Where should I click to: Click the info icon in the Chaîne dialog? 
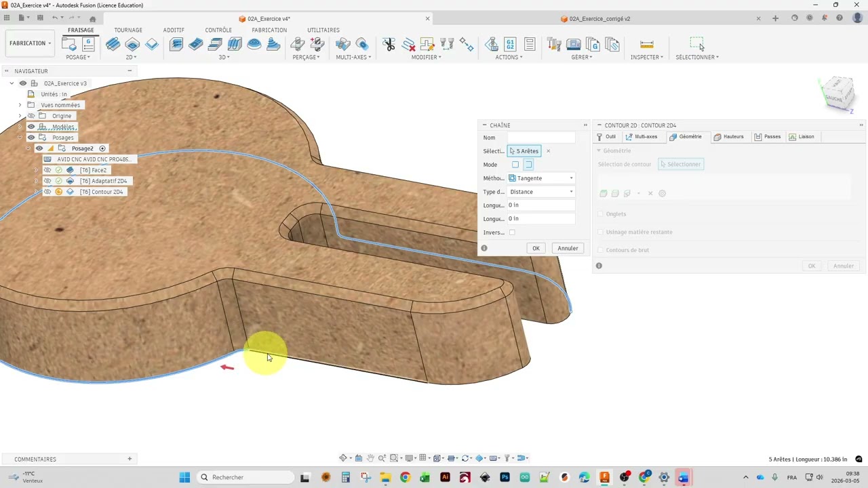coord(484,248)
